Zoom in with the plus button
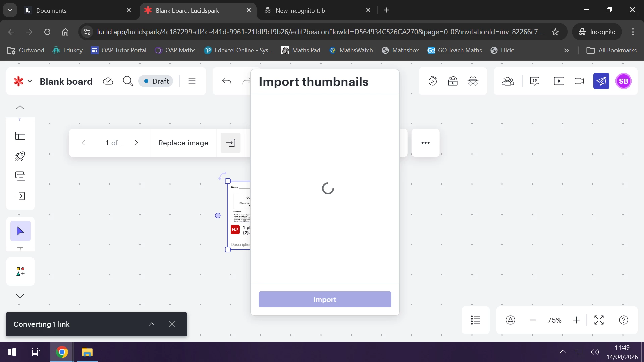 [x=576, y=320]
